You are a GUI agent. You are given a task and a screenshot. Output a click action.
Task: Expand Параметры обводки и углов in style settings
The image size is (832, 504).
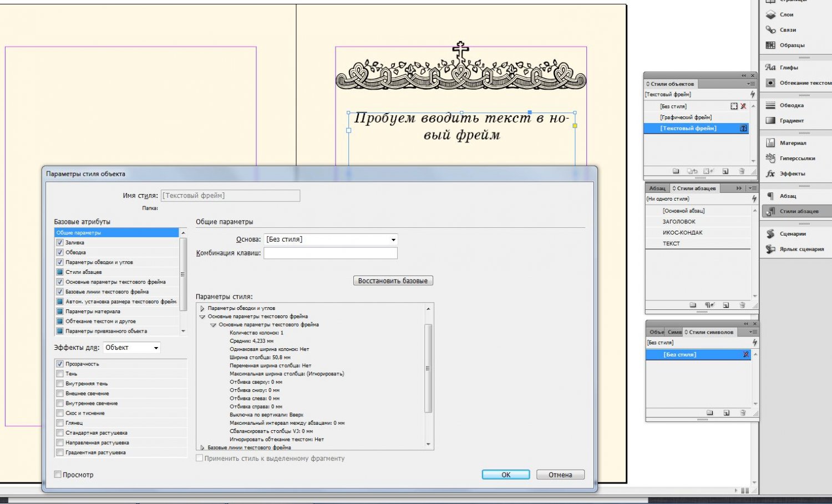pos(202,308)
